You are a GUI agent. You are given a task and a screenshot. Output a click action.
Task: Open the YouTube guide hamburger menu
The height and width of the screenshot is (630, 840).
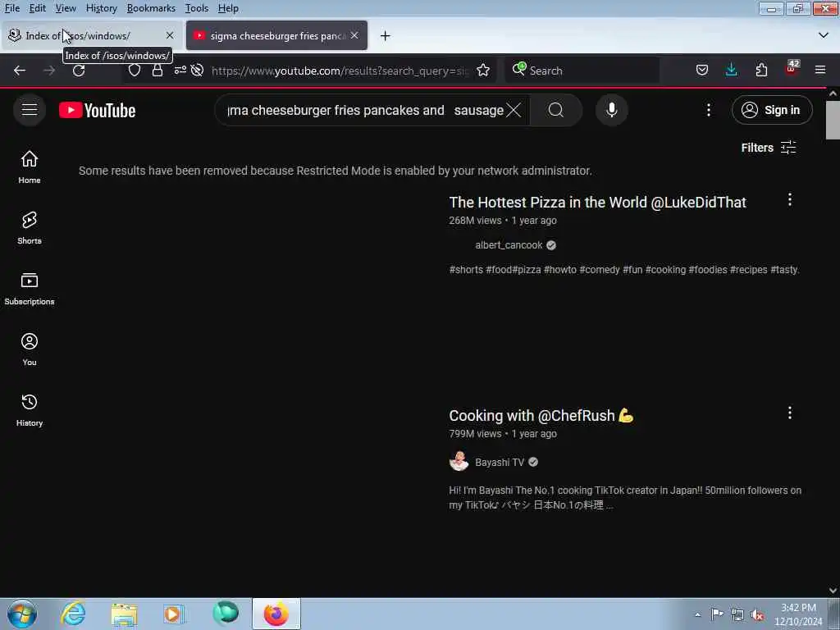(30, 110)
